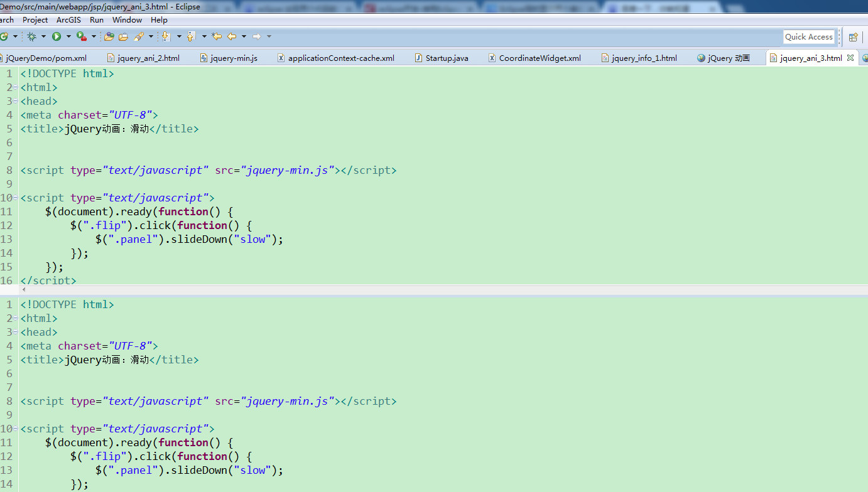Open Back history dropdown arrow
Viewport: 868px width, 492px height.
tap(244, 36)
